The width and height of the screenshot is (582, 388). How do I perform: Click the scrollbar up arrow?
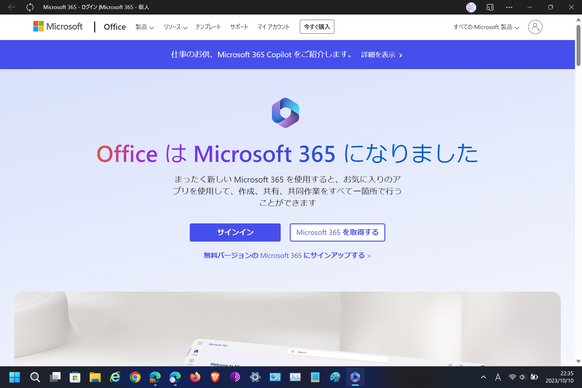click(x=578, y=19)
